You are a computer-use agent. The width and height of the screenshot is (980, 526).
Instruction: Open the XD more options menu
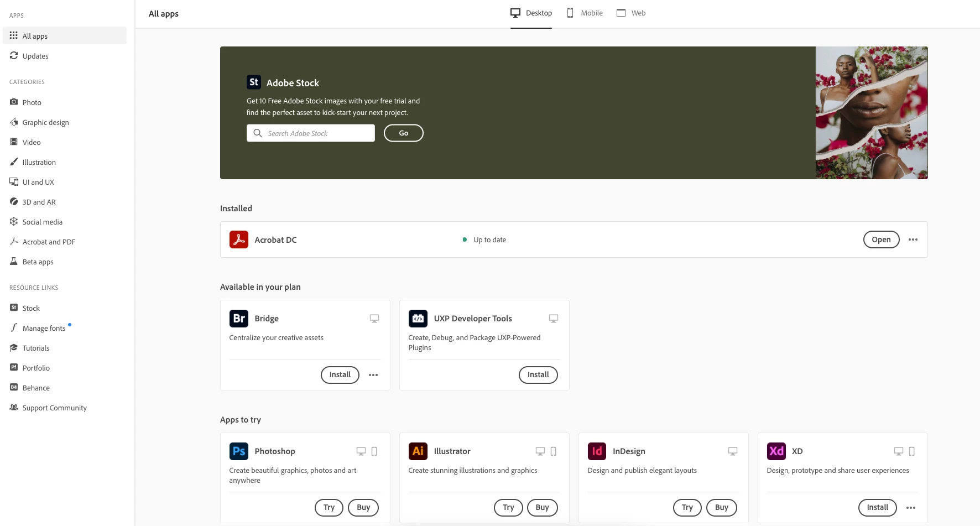911,508
